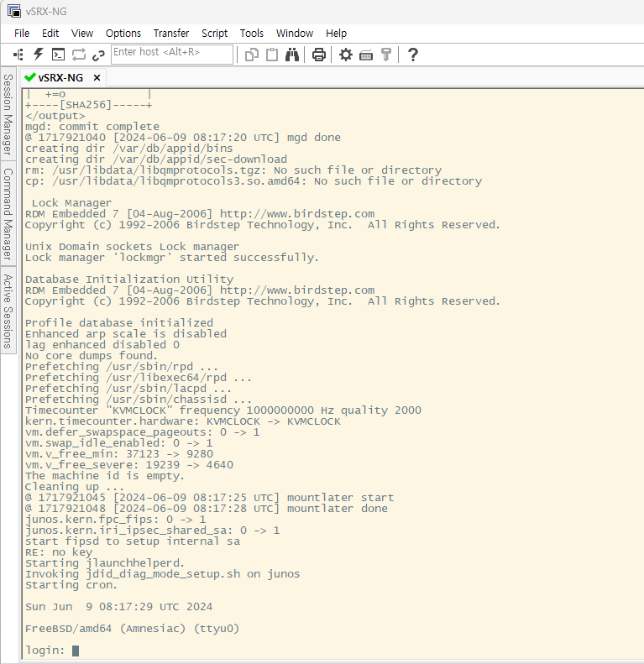Click the '+----[SHA256]-----+' line

point(88,105)
